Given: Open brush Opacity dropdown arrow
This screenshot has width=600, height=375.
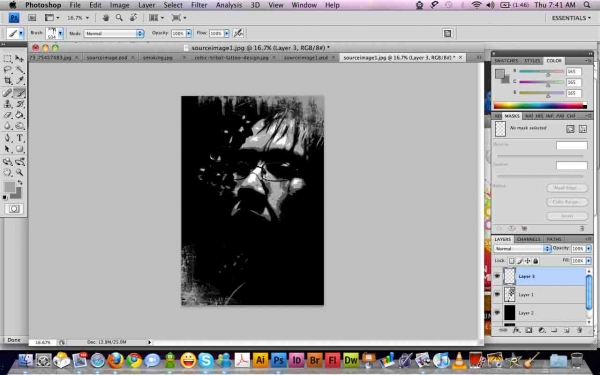Looking at the screenshot, I should click(189, 34).
